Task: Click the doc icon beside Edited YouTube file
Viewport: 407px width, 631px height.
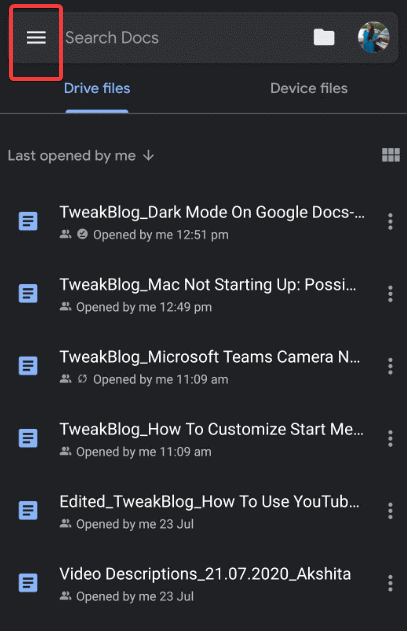Action: (28, 510)
